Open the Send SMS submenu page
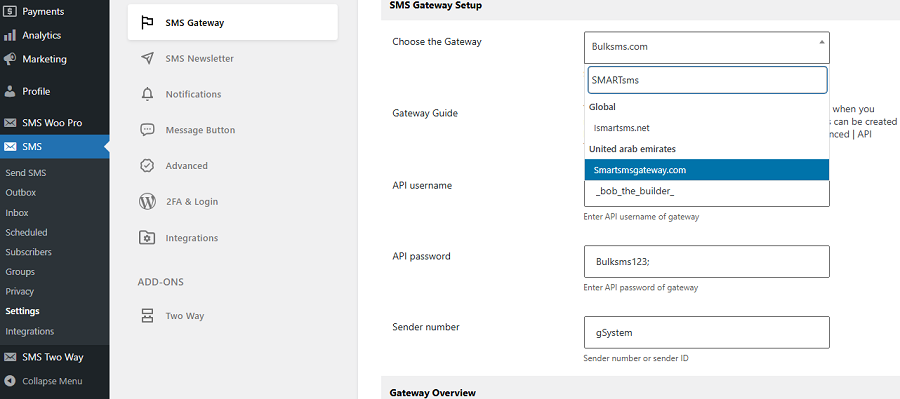900x399 pixels. click(x=26, y=173)
